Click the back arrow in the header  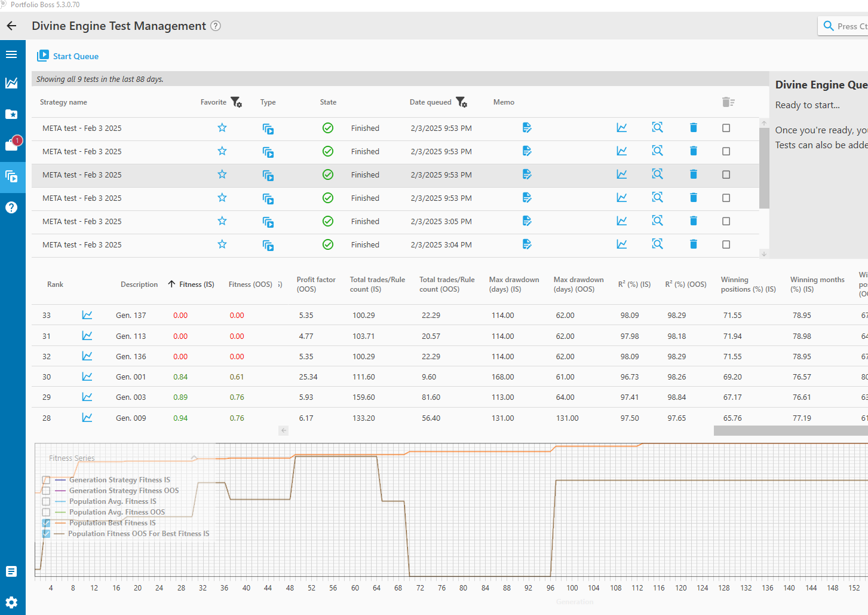pos(12,26)
